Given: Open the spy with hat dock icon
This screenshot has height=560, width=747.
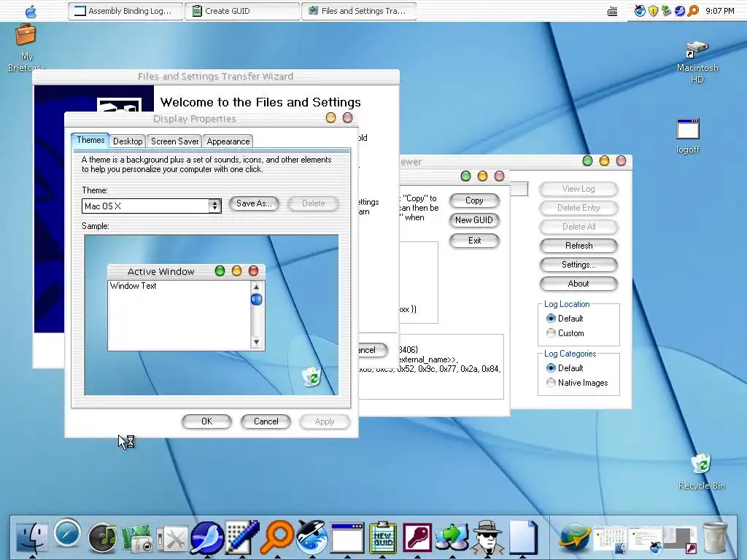Looking at the screenshot, I should click(487, 538).
